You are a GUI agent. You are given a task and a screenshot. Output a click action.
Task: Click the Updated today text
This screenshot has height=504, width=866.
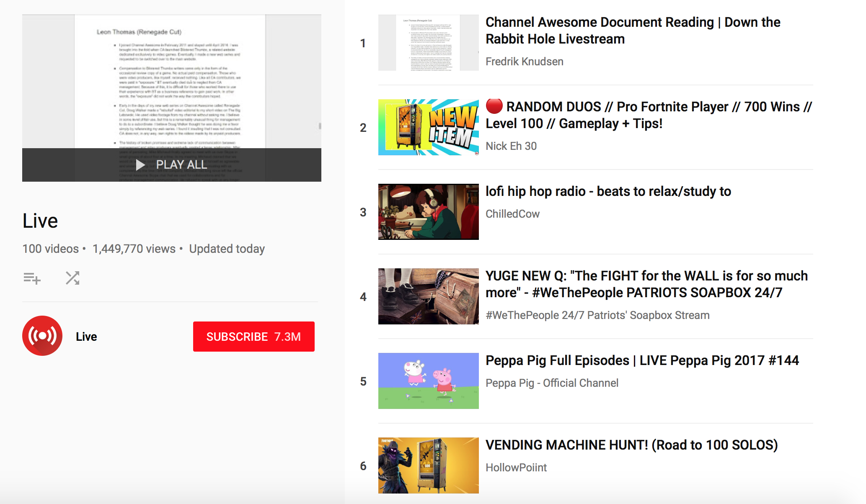[227, 249]
